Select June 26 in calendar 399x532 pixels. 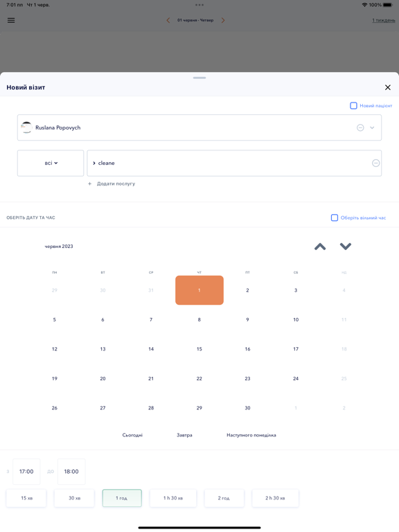click(55, 408)
